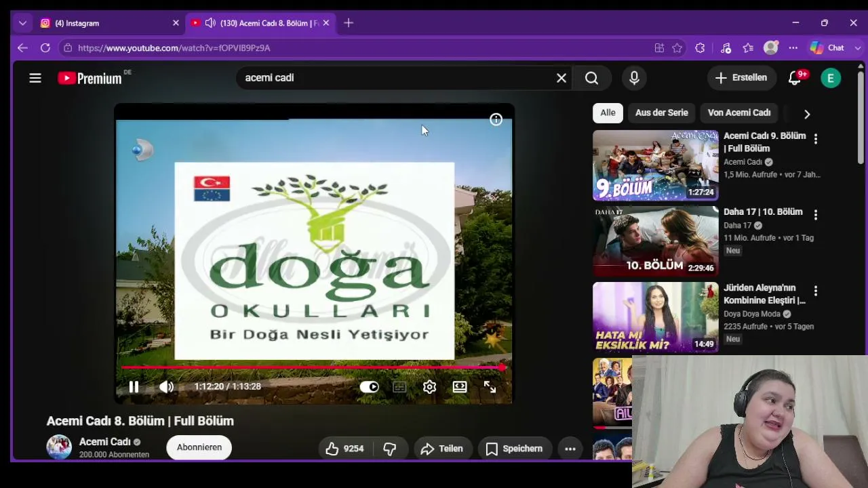Open browser profile avatar
The width and height of the screenshot is (868, 488).
[771, 48]
